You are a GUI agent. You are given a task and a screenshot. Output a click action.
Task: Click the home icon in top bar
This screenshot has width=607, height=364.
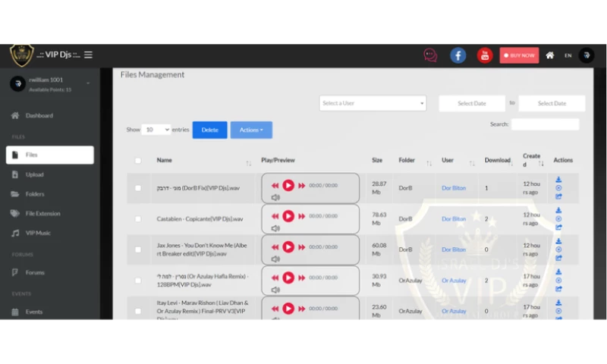(x=549, y=55)
